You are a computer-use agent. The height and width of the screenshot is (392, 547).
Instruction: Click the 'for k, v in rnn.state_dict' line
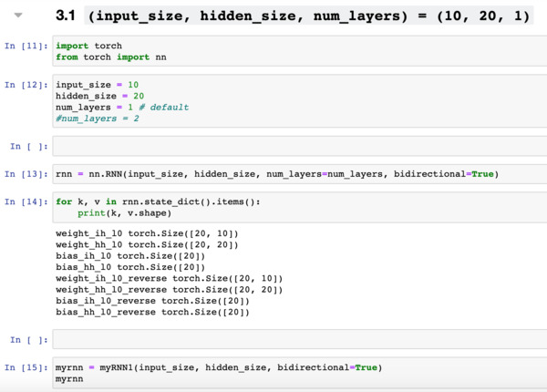click(152, 201)
